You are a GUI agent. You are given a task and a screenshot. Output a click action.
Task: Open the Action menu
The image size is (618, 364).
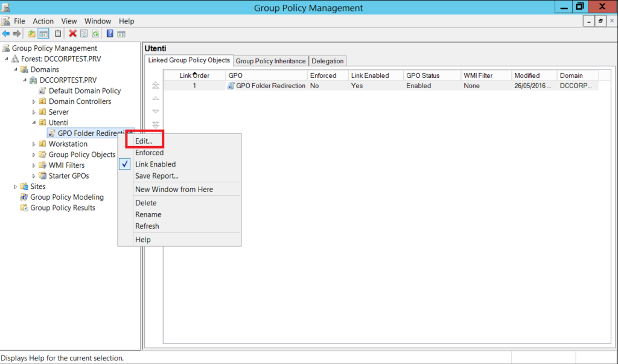(43, 21)
